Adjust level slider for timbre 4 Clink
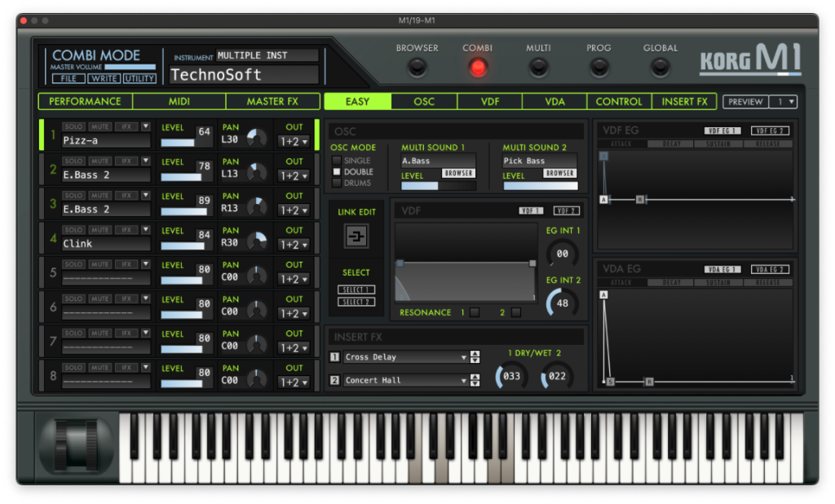Viewport: 835px width, 504px height. point(184,246)
